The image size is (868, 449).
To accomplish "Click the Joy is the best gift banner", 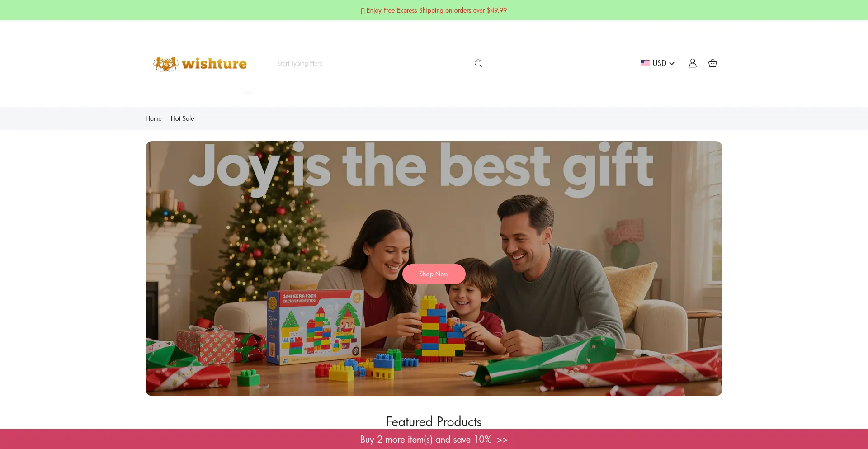I will pyautogui.click(x=434, y=269).
